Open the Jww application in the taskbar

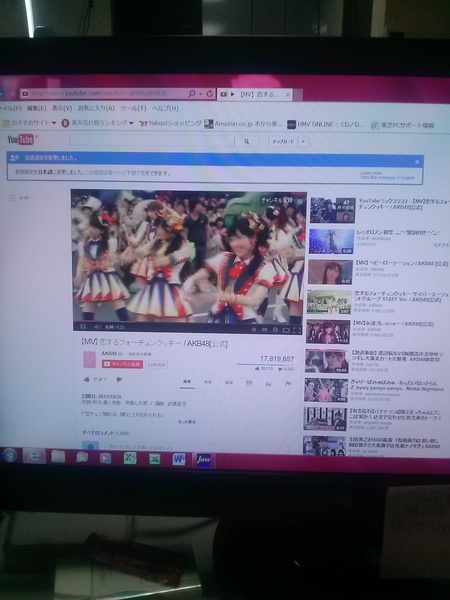tap(204, 460)
